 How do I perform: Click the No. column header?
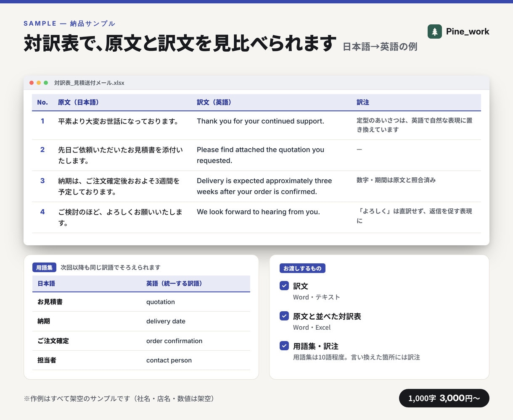click(42, 102)
